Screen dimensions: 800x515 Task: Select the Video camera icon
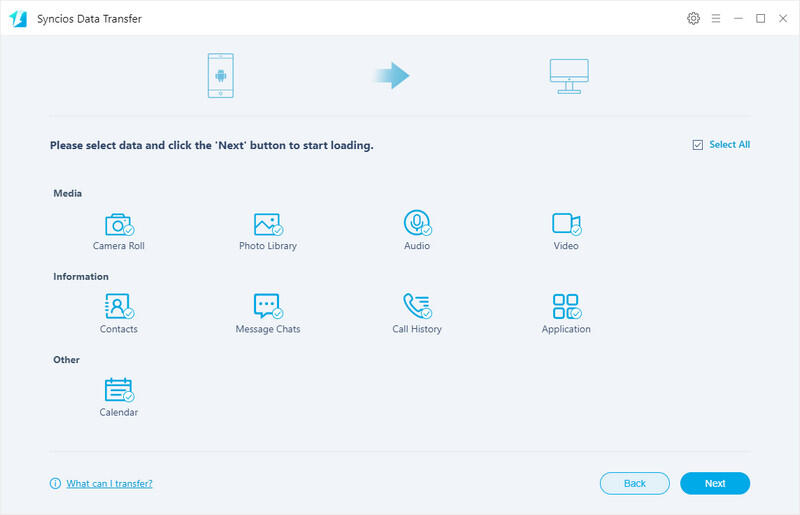coord(566,224)
